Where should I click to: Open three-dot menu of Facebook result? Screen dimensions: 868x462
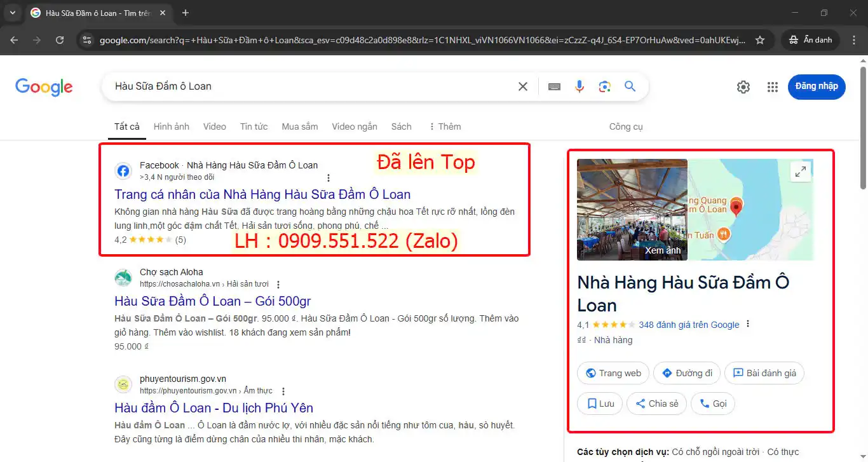click(x=329, y=178)
